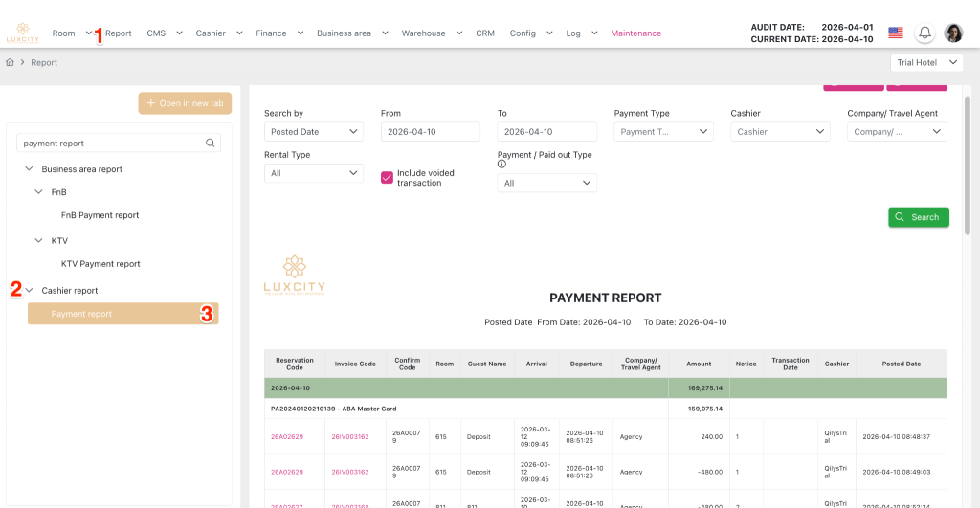Click the From date input field
The width and height of the screenshot is (980, 508).
(430, 132)
